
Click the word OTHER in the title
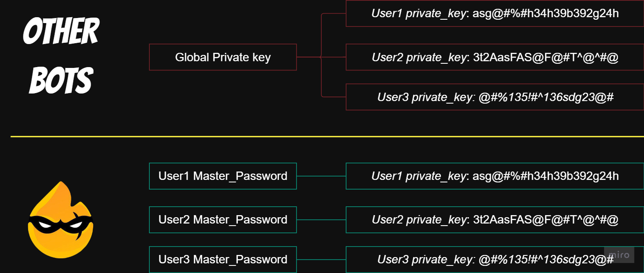tap(61, 32)
